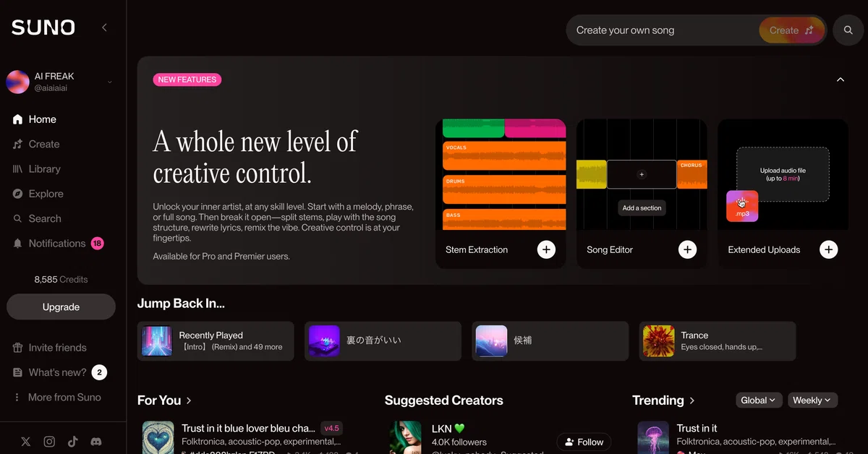
Task: Click the Suggested Creators heading
Action: (443, 401)
